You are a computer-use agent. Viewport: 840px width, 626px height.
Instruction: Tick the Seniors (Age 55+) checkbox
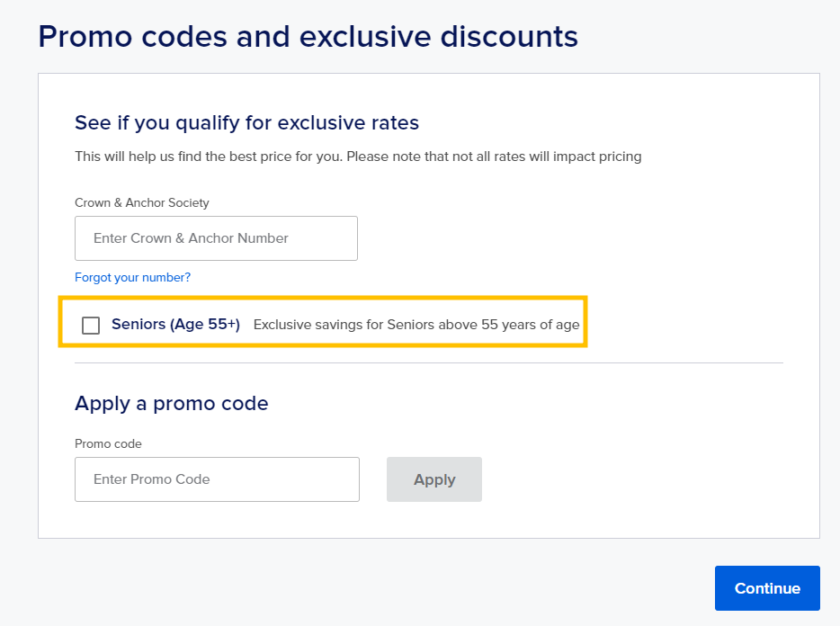(x=91, y=325)
